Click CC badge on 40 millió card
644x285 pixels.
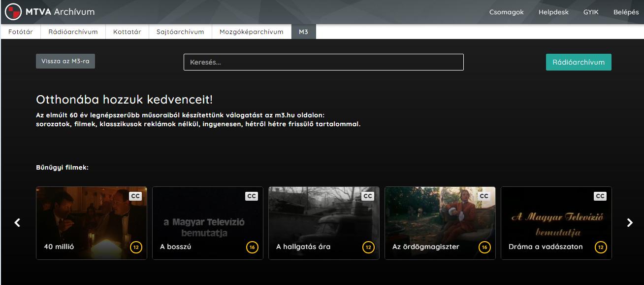pos(135,196)
